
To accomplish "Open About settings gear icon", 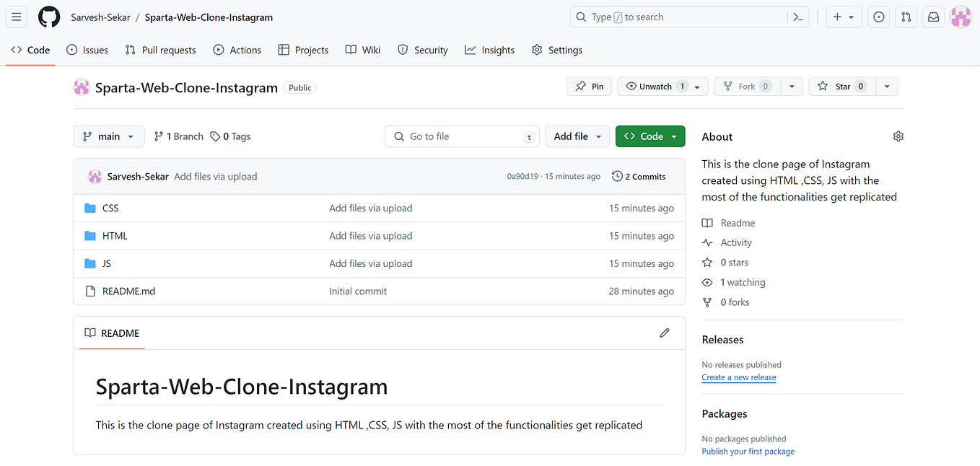I will tap(898, 136).
